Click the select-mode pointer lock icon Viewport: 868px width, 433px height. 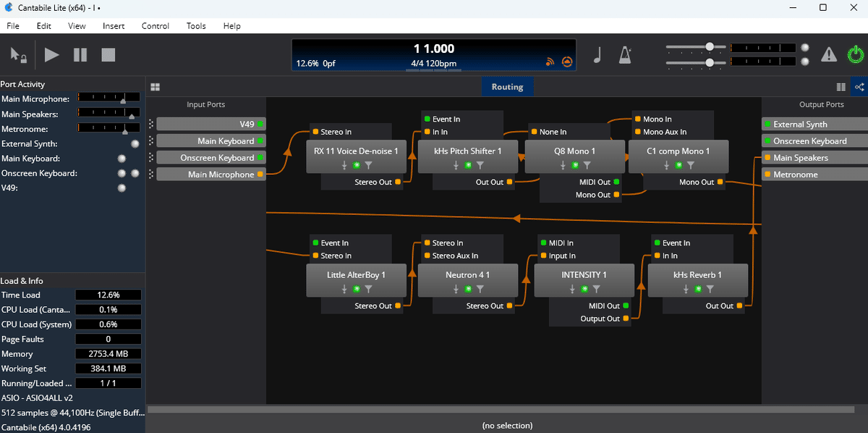click(x=19, y=55)
